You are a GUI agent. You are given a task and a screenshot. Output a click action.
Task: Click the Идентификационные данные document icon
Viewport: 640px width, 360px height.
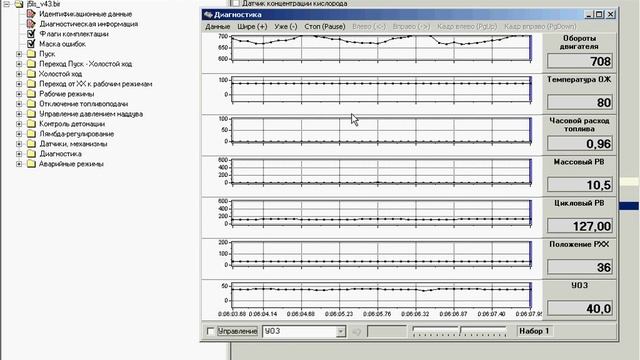coord(31,14)
